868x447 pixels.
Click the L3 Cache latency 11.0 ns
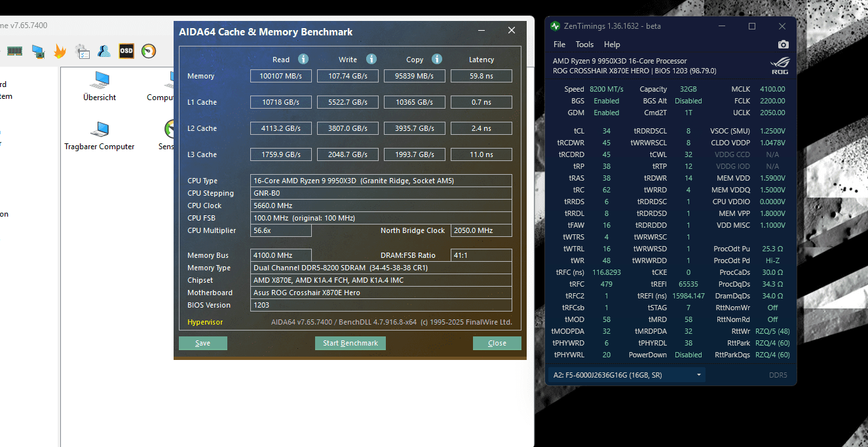click(x=481, y=154)
